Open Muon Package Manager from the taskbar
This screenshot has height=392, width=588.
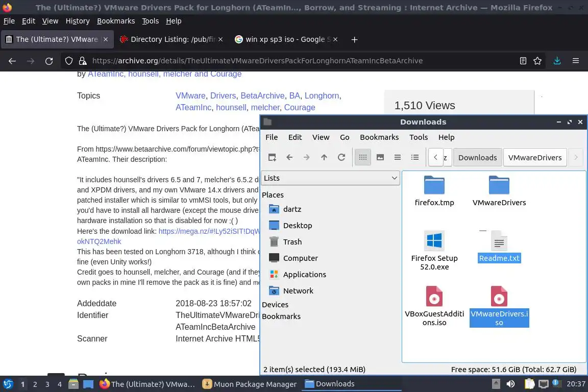pyautogui.click(x=250, y=384)
